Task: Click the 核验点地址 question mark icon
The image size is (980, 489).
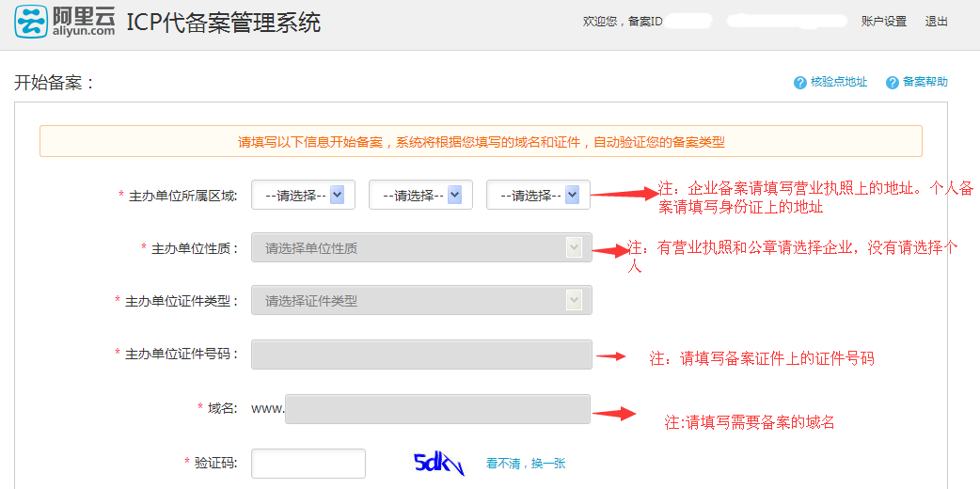Action: pos(800,83)
